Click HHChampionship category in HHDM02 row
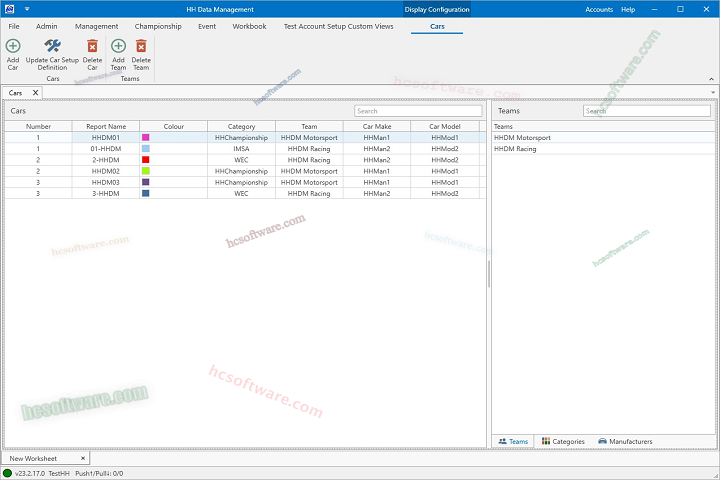The image size is (720, 480). pos(242,171)
